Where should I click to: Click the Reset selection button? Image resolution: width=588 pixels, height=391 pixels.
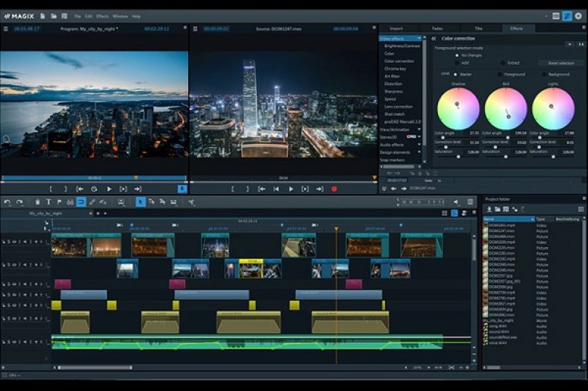click(x=560, y=63)
